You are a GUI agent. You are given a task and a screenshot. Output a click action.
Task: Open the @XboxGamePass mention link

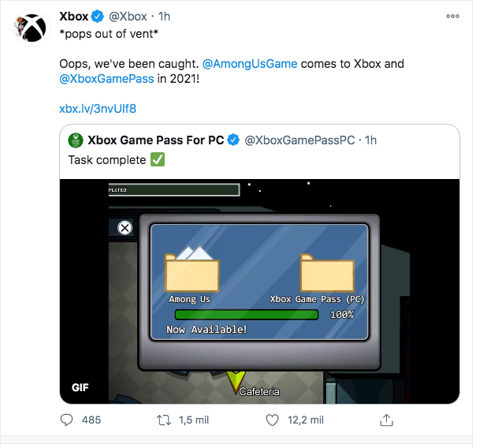pos(106,79)
